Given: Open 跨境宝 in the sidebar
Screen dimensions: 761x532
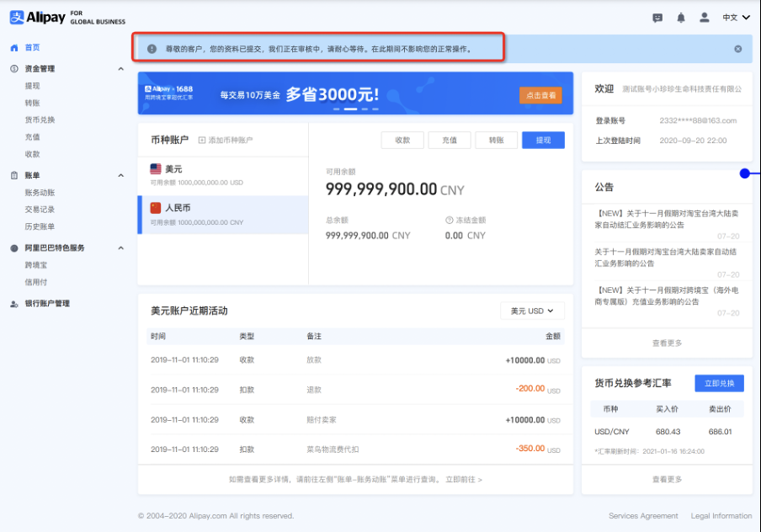Looking at the screenshot, I should point(36,265).
